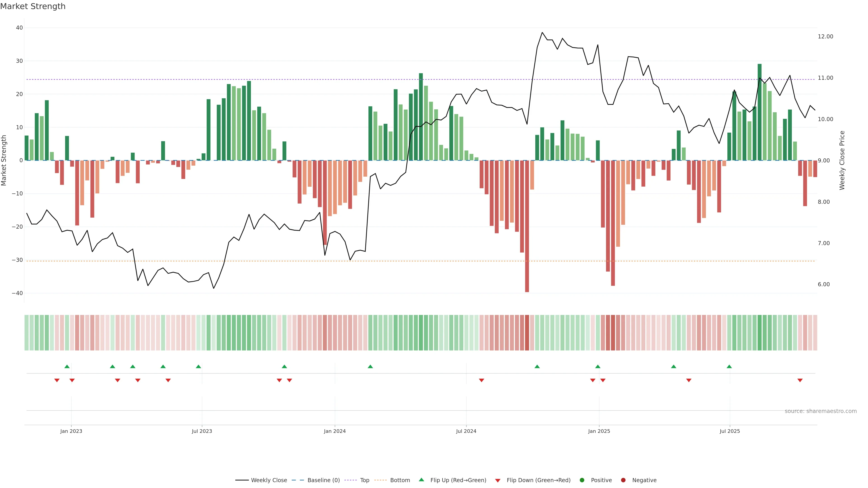Click flip-down marker just after Jul 2024

coord(481,380)
